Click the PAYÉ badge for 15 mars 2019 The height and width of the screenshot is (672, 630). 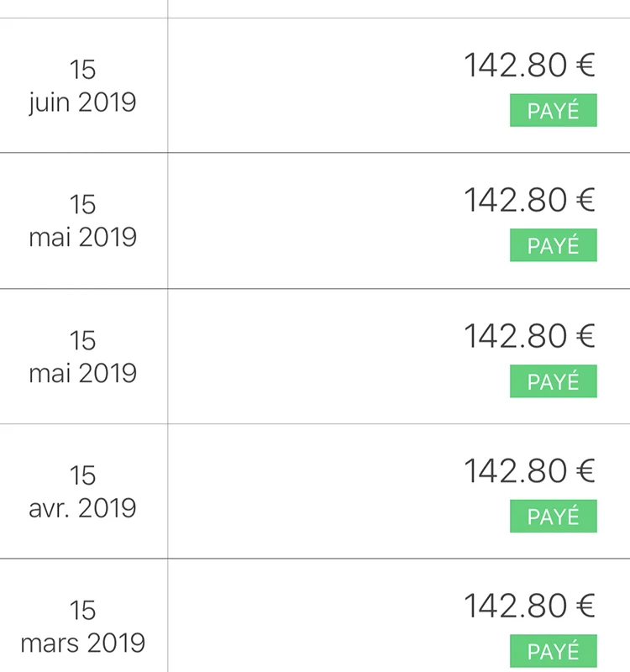click(554, 651)
